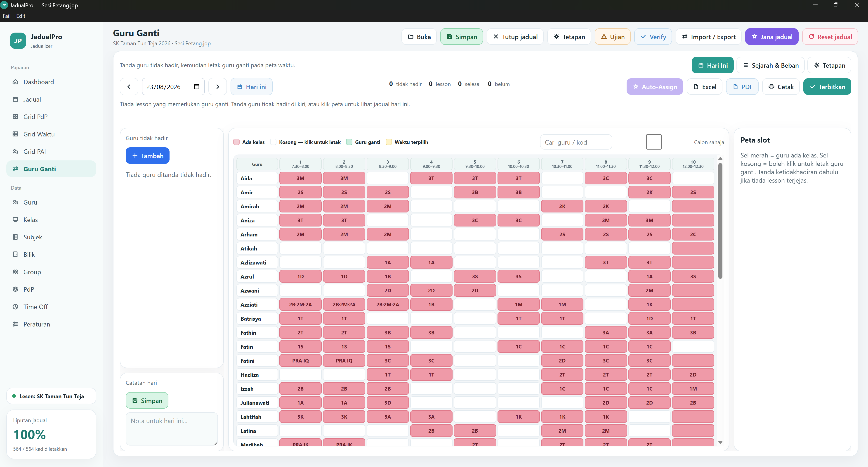This screenshot has width=868, height=467.
Task: Export the substitutions to PDF
Action: click(x=742, y=87)
